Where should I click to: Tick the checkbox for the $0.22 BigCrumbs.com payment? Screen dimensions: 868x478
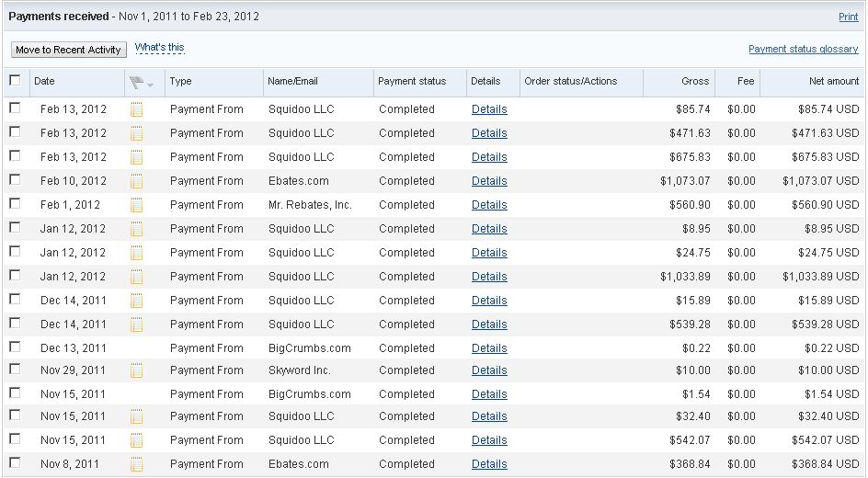15,347
